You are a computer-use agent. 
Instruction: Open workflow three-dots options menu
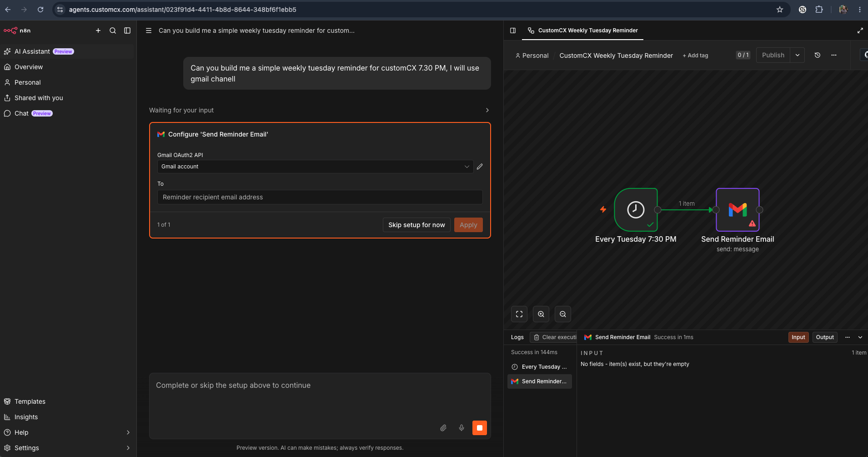(x=834, y=55)
